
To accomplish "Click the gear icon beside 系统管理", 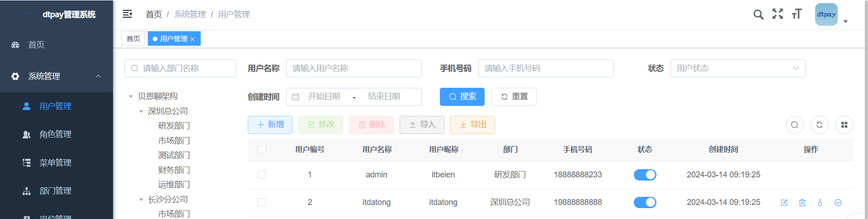I will [15, 76].
